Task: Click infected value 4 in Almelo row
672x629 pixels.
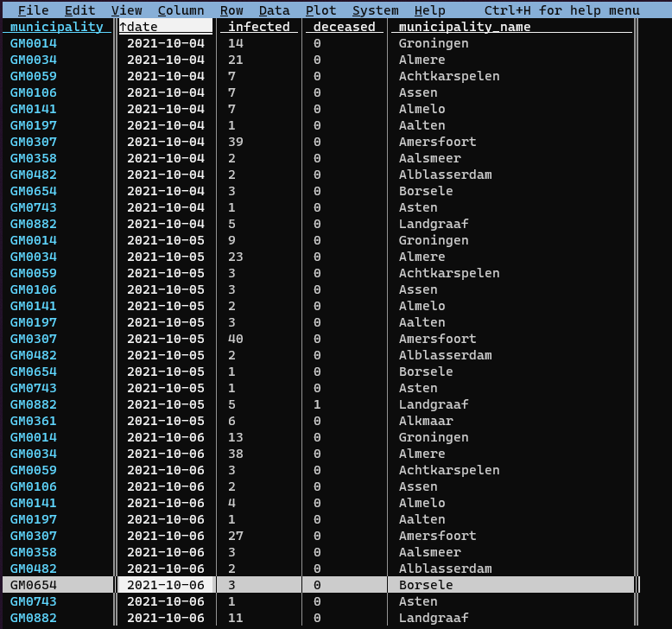Action: click(x=231, y=503)
